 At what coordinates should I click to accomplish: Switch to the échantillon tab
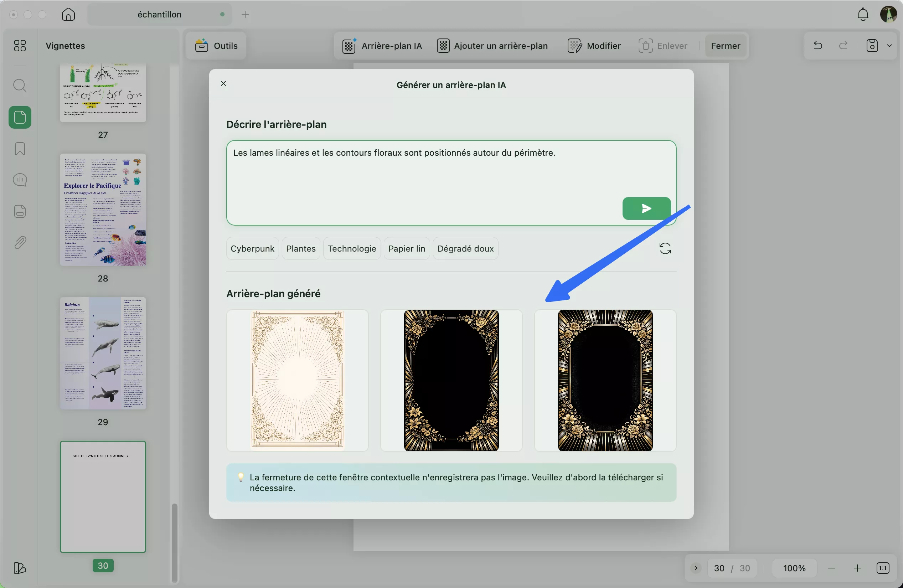(x=159, y=14)
